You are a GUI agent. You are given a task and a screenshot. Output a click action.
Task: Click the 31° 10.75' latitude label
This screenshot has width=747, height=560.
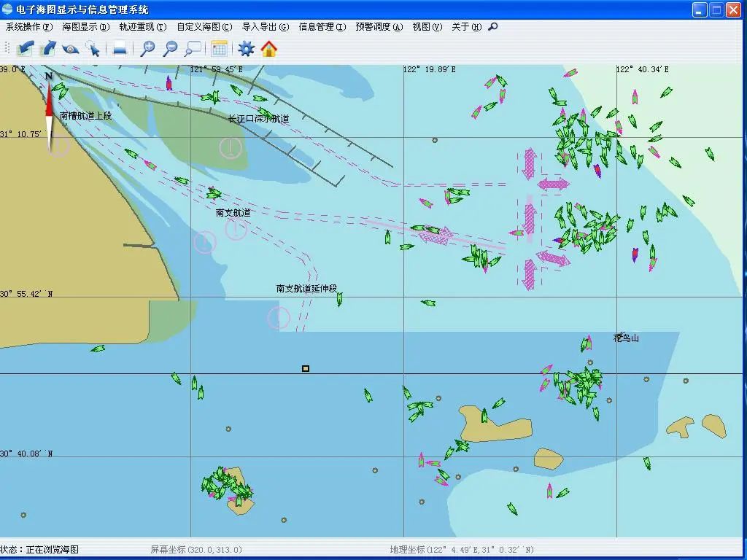(21, 134)
